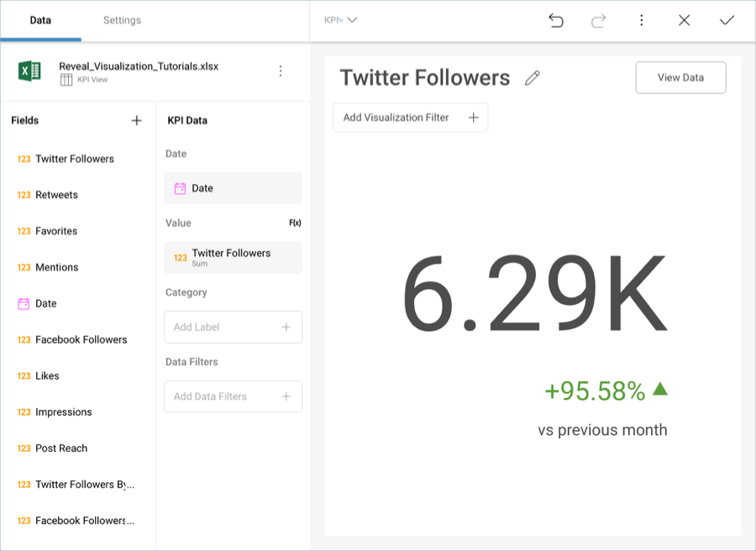This screenshot has width=756, height=551.
Task: Open the Excel file options menu
Action: (x=281, y=71)
